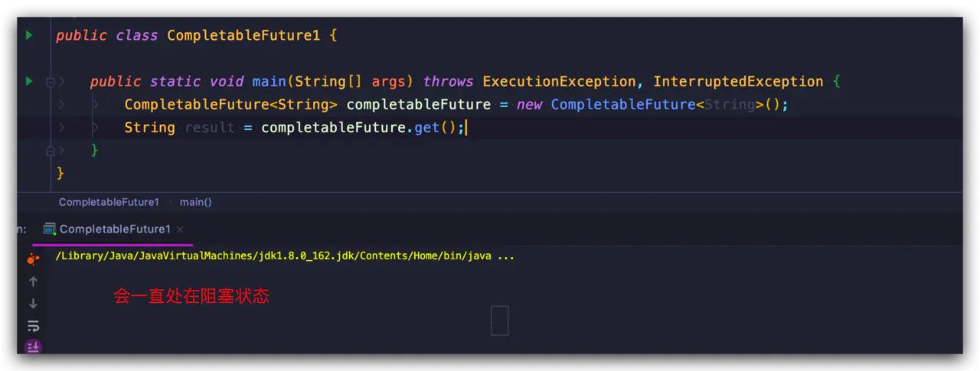
Task: Toggle soft-wrap in the Run console
Action: pos(33,326)
